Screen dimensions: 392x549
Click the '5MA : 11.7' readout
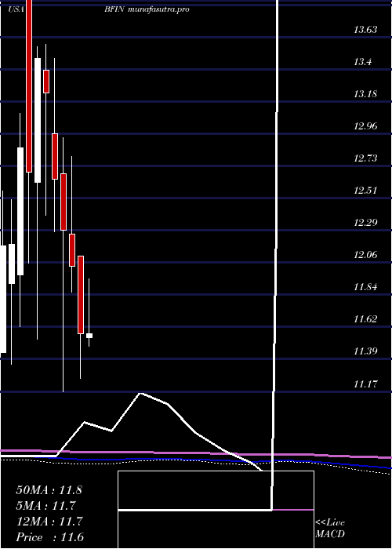pos(46,506)
